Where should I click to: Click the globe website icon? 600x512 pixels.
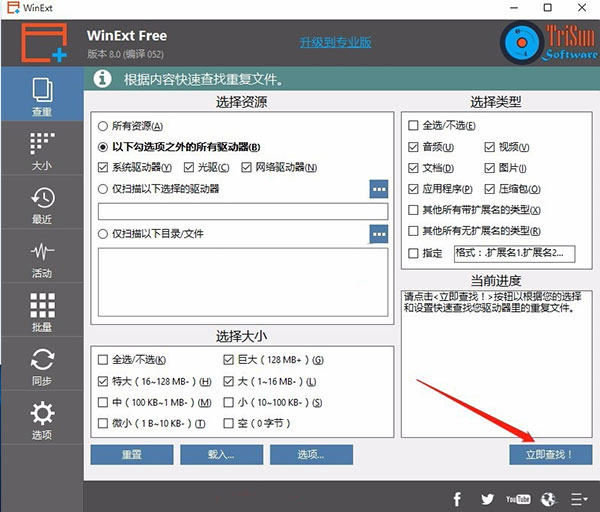click(x=548, y=499)
